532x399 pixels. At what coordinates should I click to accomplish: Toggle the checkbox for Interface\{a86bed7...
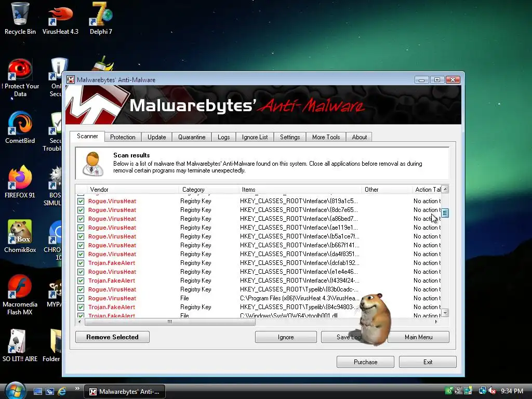click(81, 219)
